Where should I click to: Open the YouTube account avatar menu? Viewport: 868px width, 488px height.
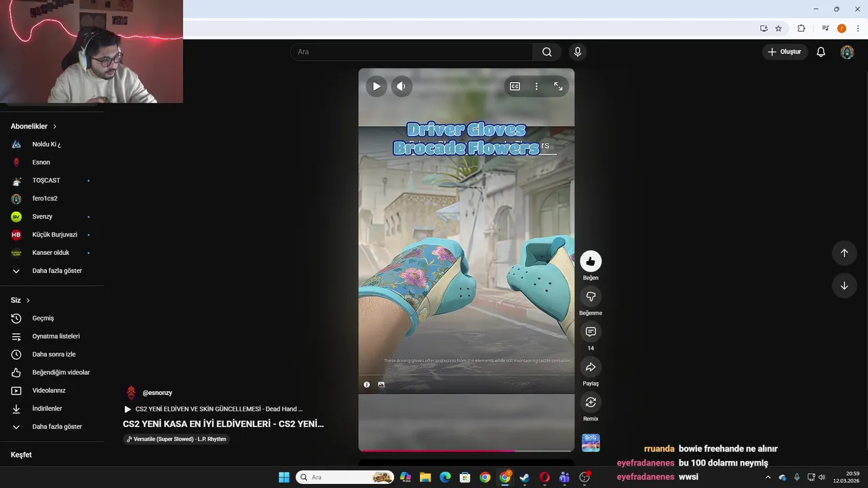[847, 52]
